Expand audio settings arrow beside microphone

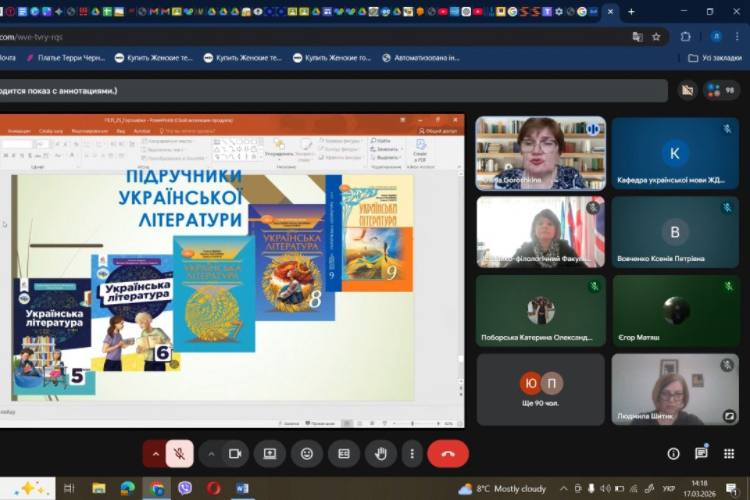155,453
